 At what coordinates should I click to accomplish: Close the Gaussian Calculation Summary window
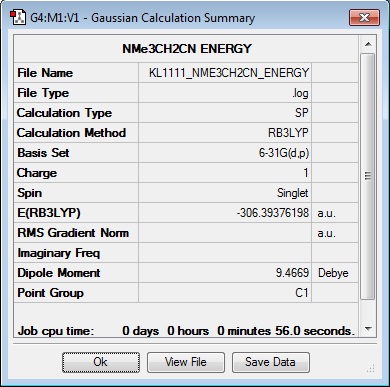pos(364,17)
